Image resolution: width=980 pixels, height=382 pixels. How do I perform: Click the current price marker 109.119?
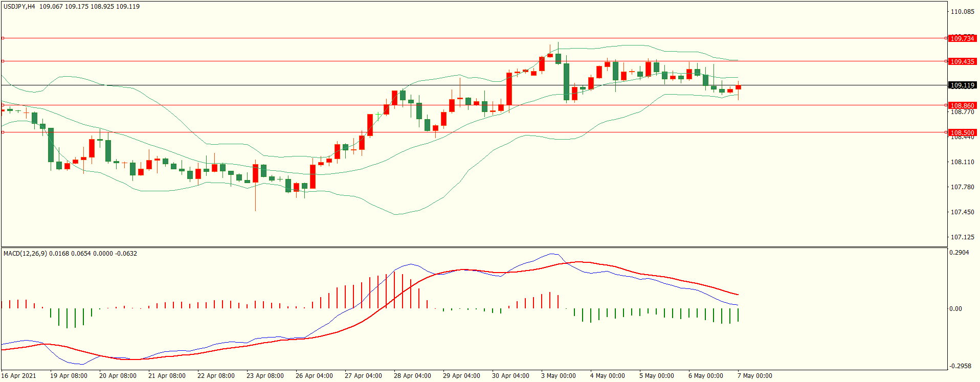pyautogui.click(x=962, y=85)
